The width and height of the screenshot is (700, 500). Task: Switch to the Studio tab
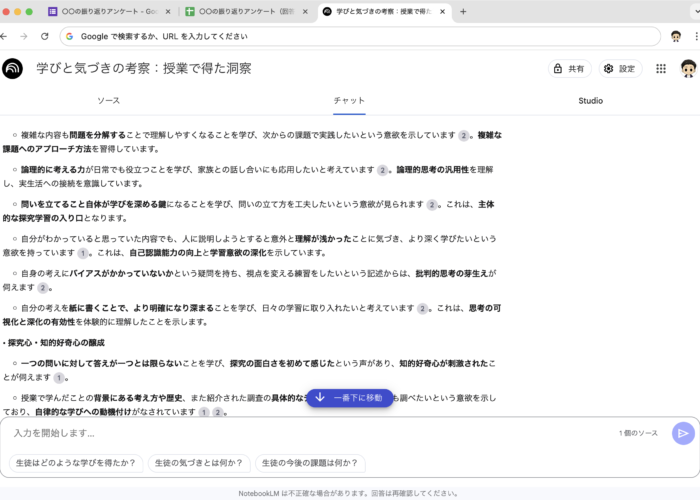coord(590,101)
